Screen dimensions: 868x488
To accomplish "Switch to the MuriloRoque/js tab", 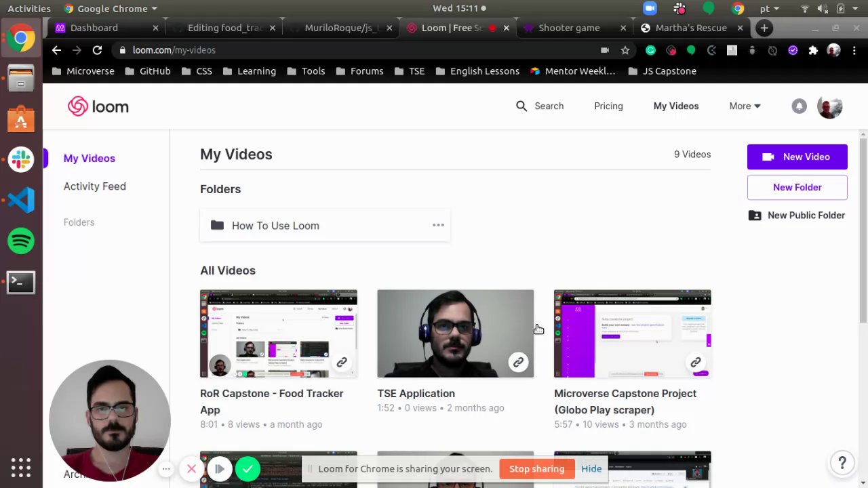I will 341,28.
